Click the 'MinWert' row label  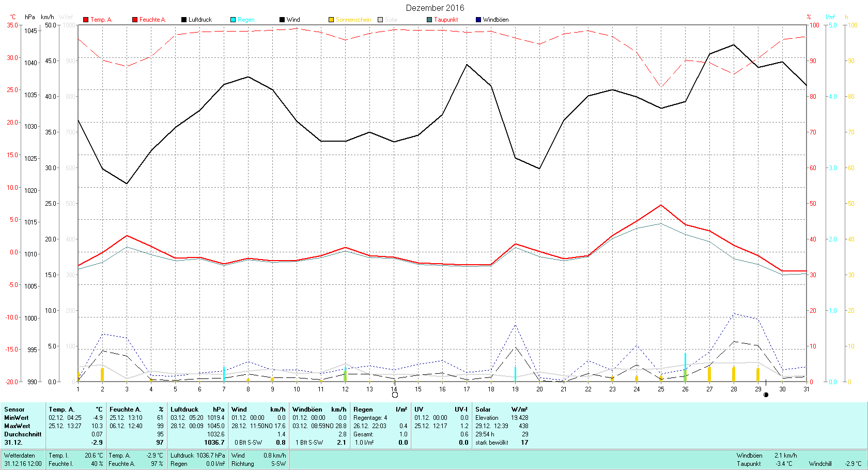pyautogui.click(x=17, y=418)
